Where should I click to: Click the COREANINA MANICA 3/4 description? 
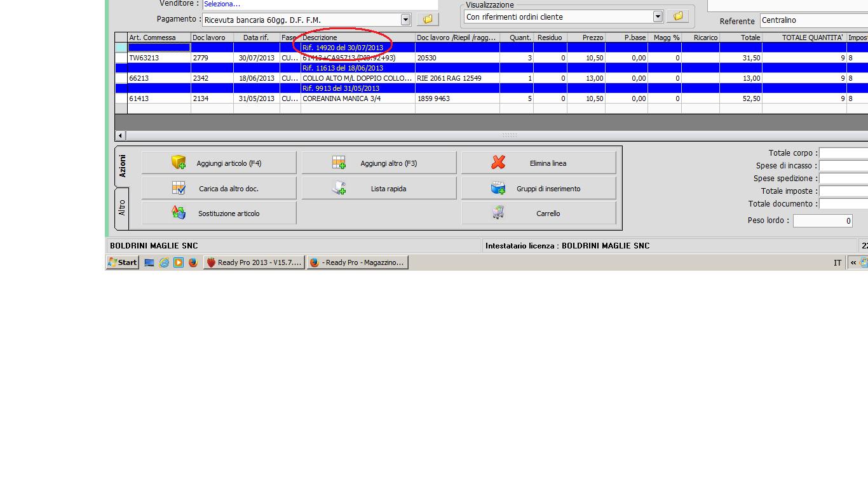click(358, 98)
